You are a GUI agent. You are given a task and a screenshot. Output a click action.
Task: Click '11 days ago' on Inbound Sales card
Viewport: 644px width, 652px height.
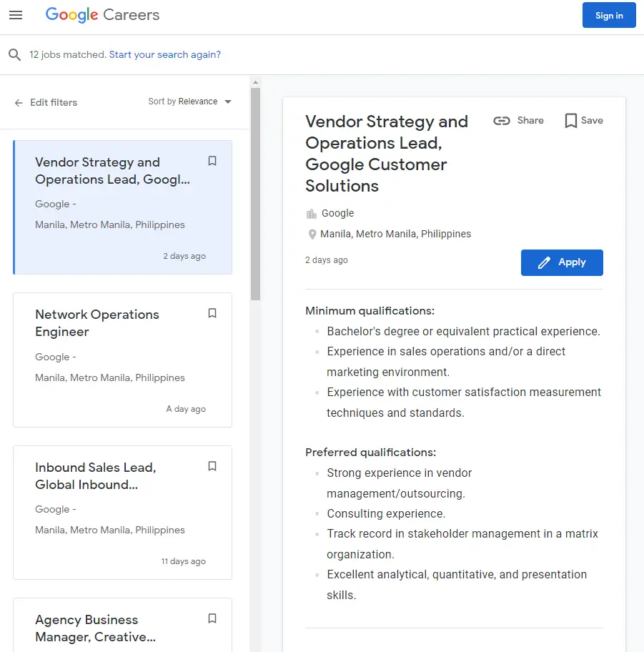click(x=184, y=561)
